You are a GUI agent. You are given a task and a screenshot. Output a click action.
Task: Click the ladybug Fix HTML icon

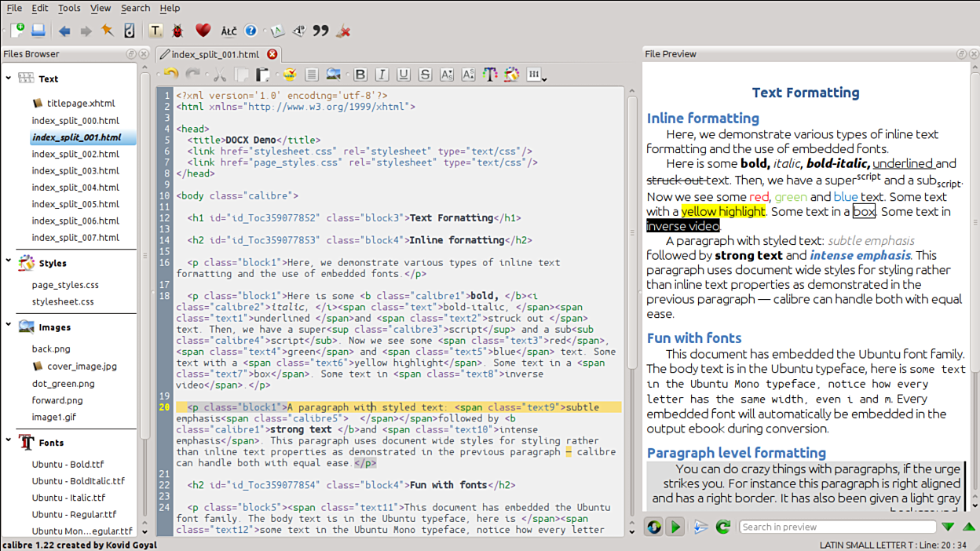click(x=177, y=31)
